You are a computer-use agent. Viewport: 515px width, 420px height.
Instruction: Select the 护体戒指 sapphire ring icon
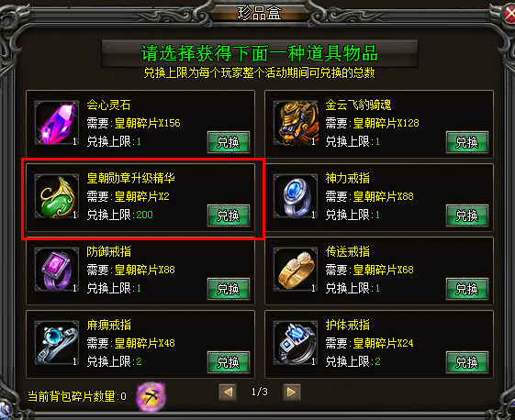tap(296, 343)
